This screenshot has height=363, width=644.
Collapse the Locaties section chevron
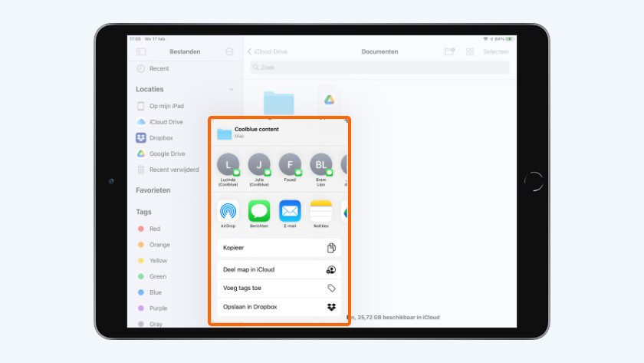(232, 89)
